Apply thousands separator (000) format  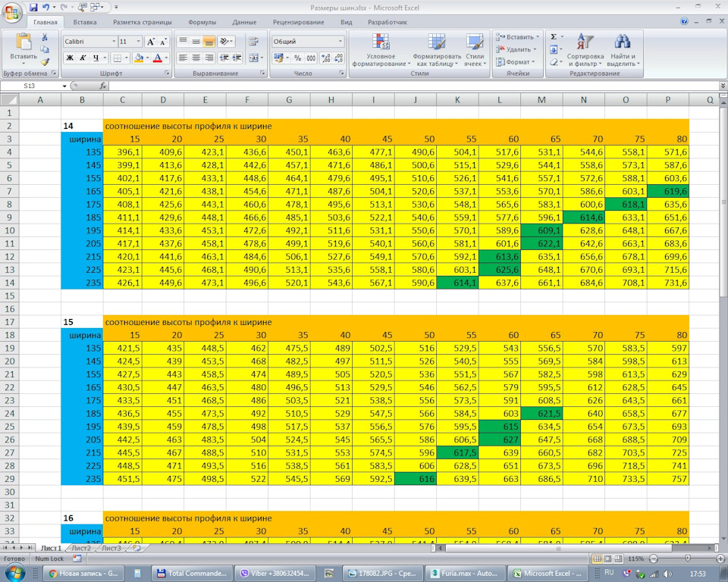tap(311, 58)
